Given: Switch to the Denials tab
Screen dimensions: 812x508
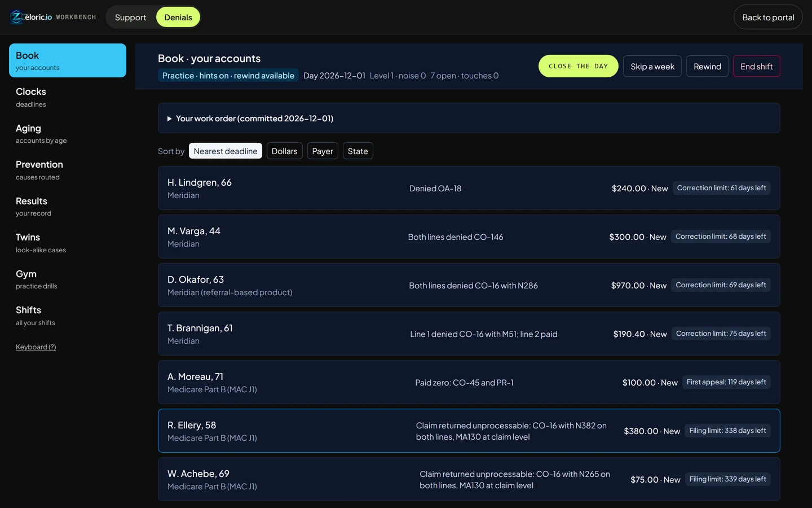Looking at the screenshot, I should pyautogui.click(x=178, y=17).
